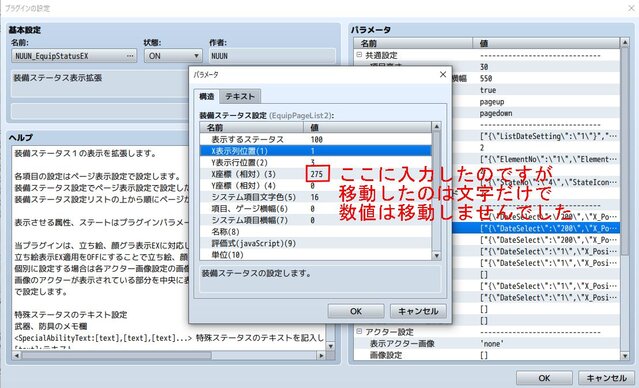The height and width of the screenshot is (388, 639).
Task: Click OK in the パラメータ dialog
Action: pos(356,311)
